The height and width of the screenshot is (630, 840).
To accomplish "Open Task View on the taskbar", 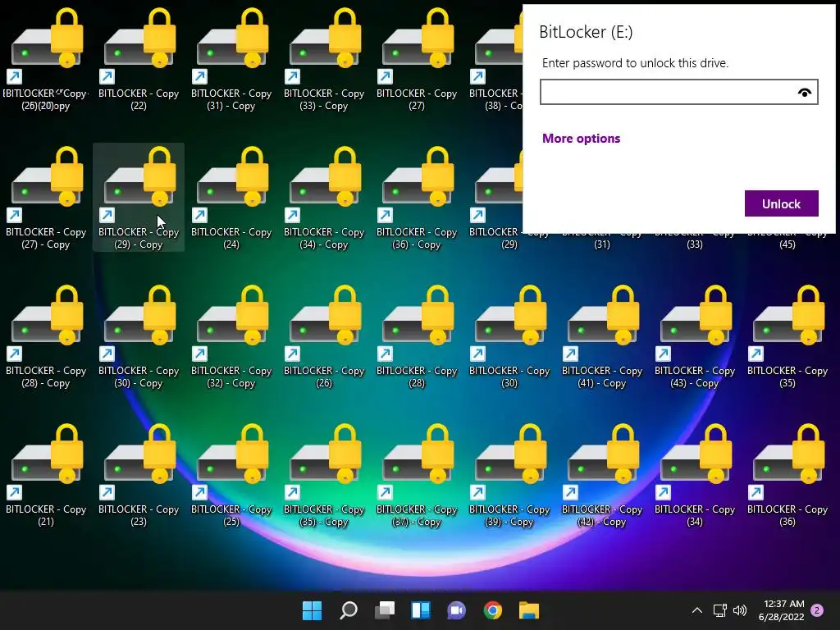I will coord(385,610).
